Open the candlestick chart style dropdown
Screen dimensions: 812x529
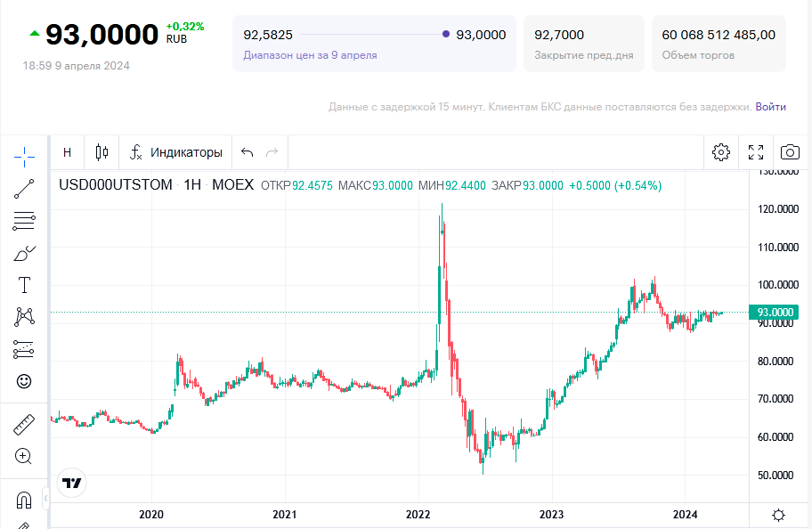[101, 152]
